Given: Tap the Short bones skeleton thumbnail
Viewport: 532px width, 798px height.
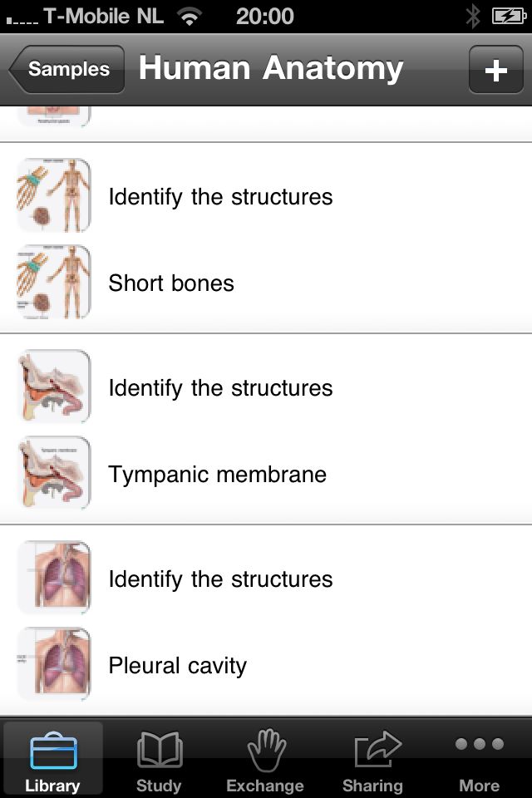Looking at the screenshot, I should pos(54,283).
